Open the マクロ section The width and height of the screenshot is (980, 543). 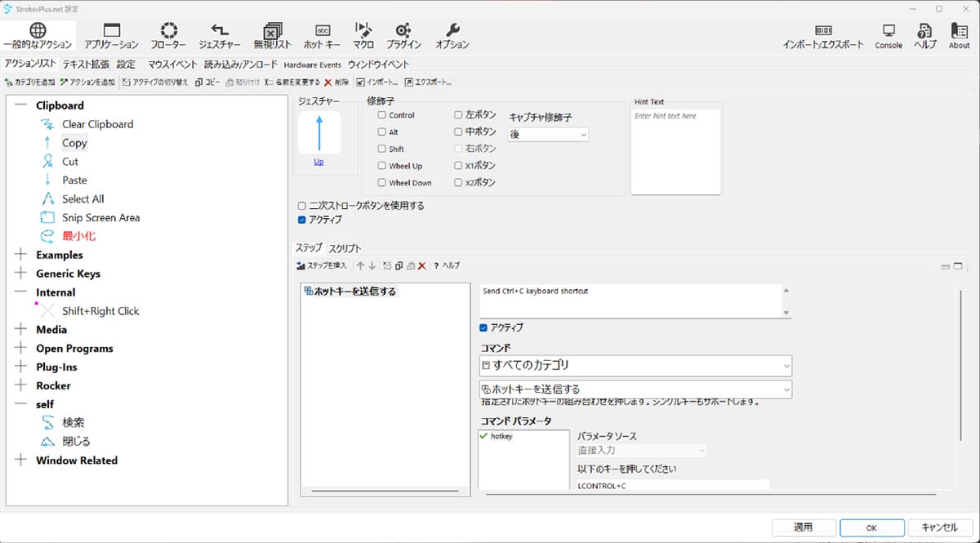click(x=363, y=36)
